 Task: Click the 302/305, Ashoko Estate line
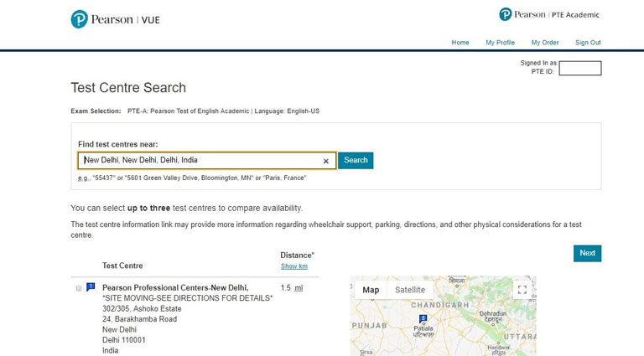[142, 309]
